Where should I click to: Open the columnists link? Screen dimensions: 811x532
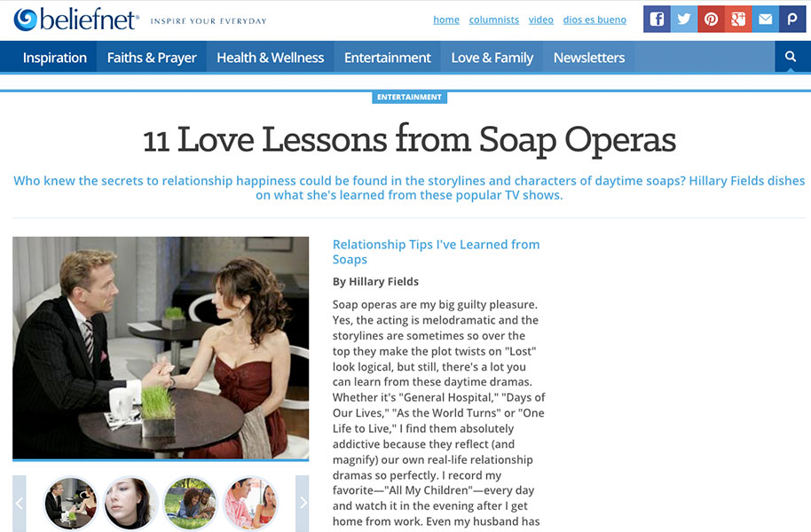[494, 20]
